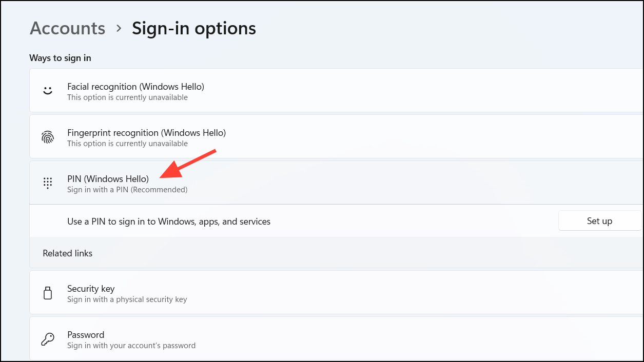Click the PIN keypad dots icon
Screen dimensions: 644x362
pos(48,183)
